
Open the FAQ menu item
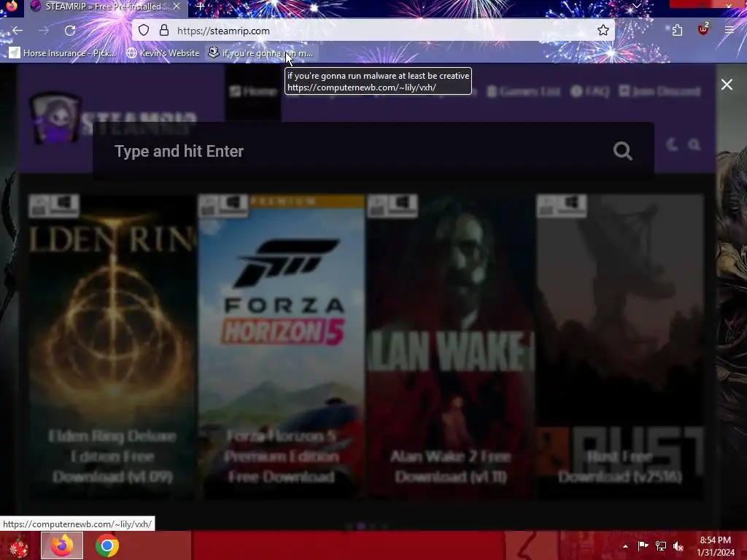pyautogui.click(x=590, y=91)
